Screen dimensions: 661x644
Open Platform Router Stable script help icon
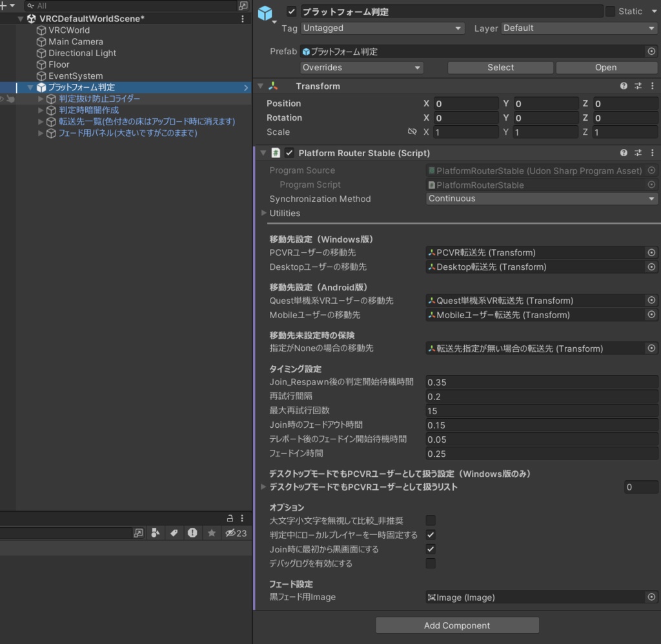point(623,153)
